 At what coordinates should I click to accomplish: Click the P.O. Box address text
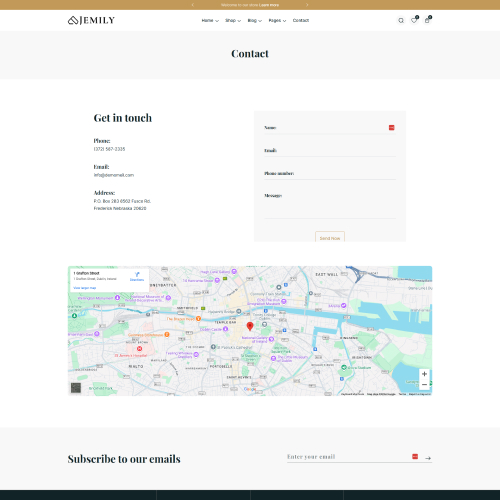(122, 205)
